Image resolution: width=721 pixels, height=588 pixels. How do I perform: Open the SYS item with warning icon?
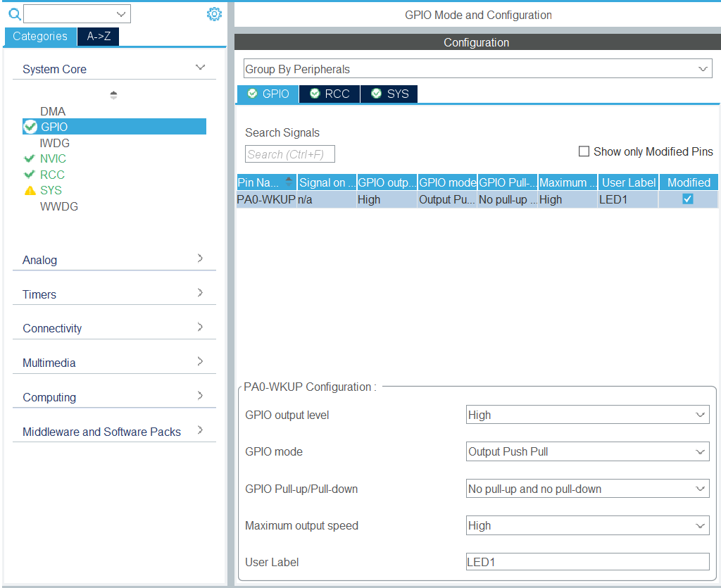(x=51, y=190)
